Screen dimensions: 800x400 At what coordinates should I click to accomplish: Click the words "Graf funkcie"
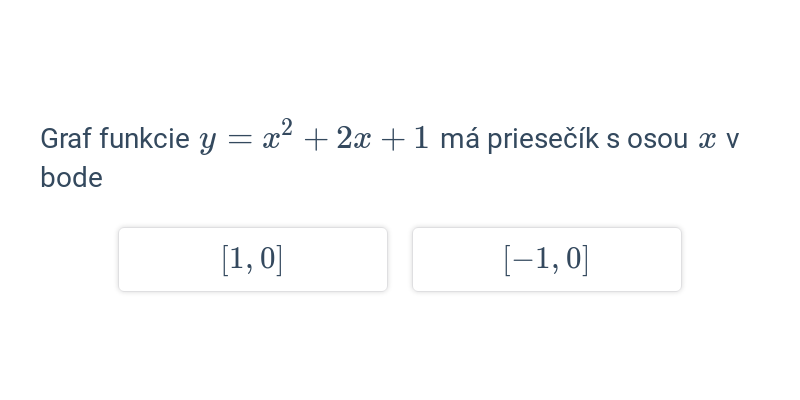pos(115,139)
